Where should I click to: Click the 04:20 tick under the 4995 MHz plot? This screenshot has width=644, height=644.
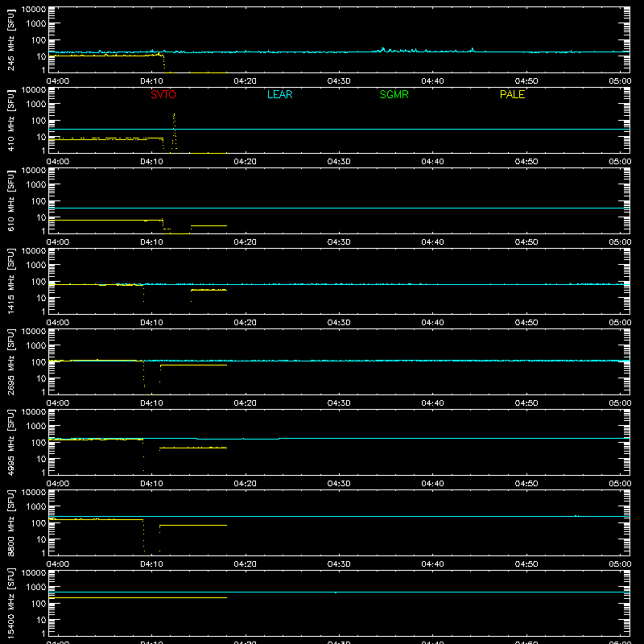pos(246,484)
